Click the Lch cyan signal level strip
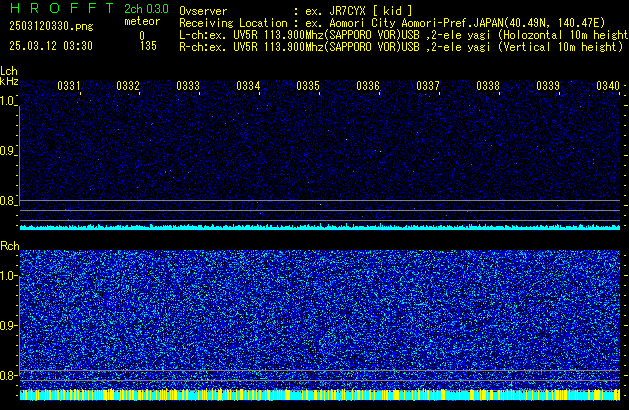Image resolution: width=629 pixels, height=410 pixels. coord(320,227)
